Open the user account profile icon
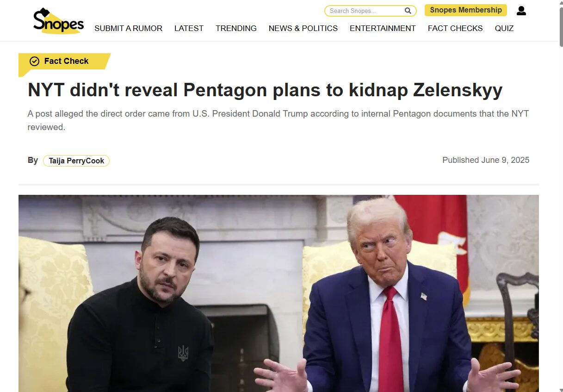Image resolution: width=563 pixels, height=392 pixels. tap(521, 11)
